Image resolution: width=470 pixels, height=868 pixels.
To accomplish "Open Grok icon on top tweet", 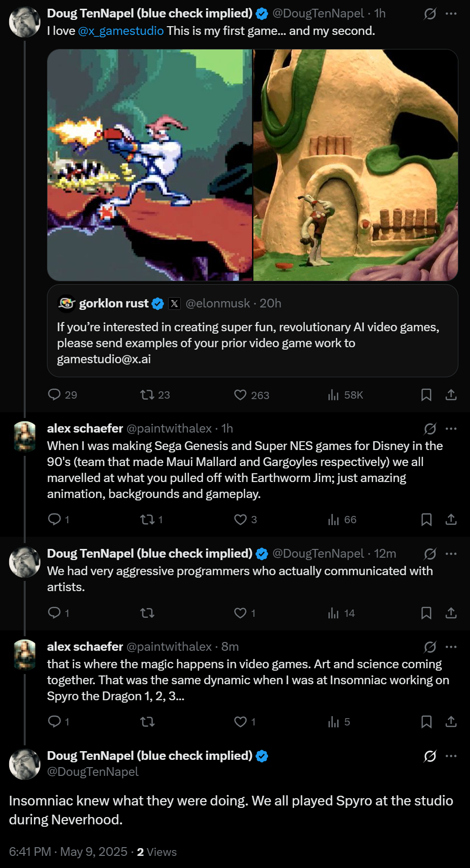I will point(430,14).
